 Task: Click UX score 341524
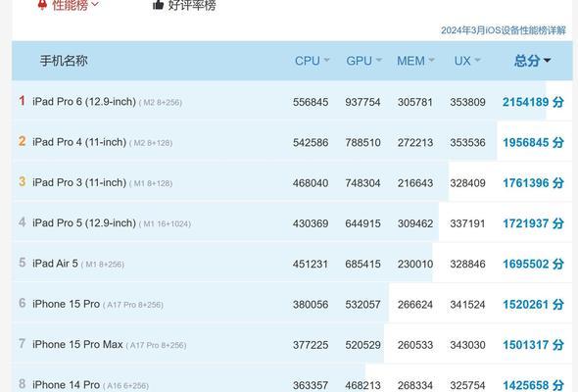467,305
